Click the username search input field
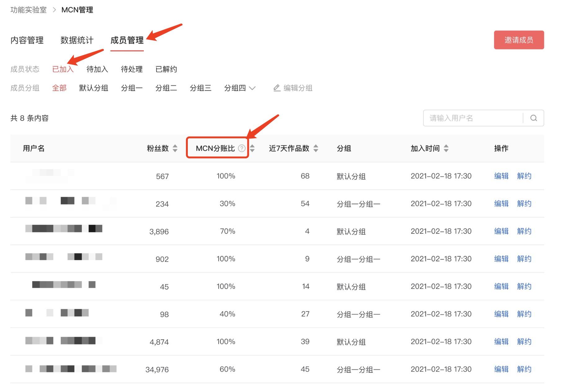561x392 pixels. pyautogui.click(x=471, y=118)
